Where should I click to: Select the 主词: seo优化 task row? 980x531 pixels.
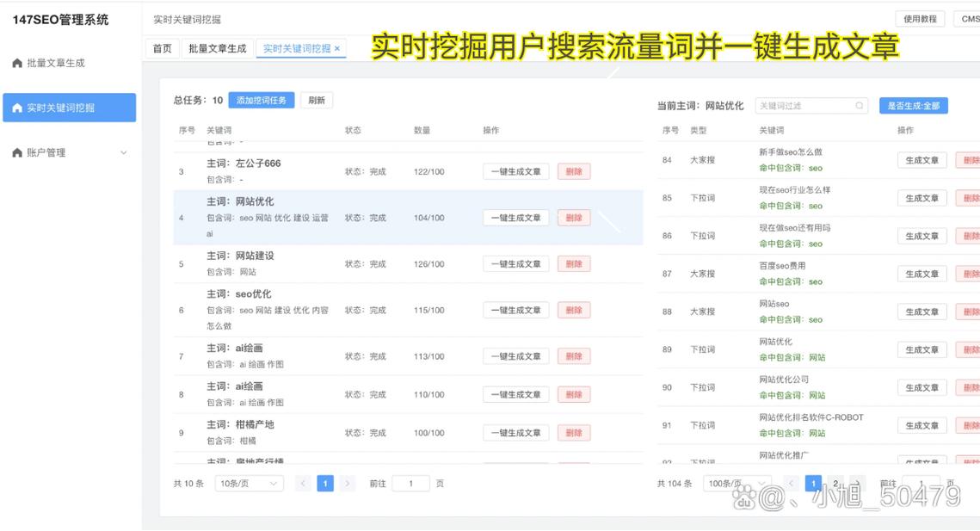coord(408,310)
